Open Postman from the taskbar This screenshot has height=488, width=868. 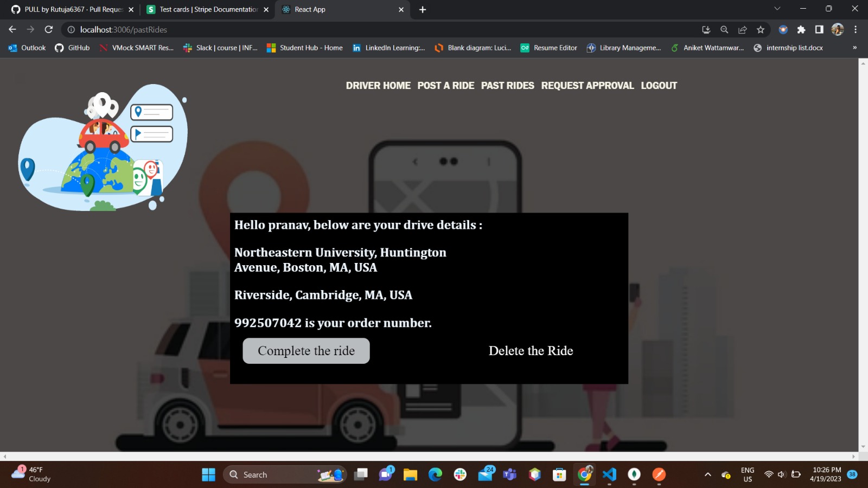(659, 474)
